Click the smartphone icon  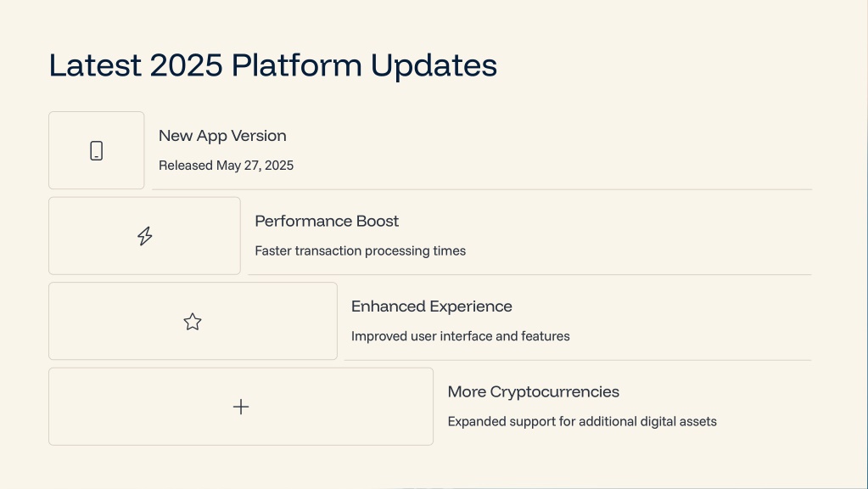tap(97, 150)
